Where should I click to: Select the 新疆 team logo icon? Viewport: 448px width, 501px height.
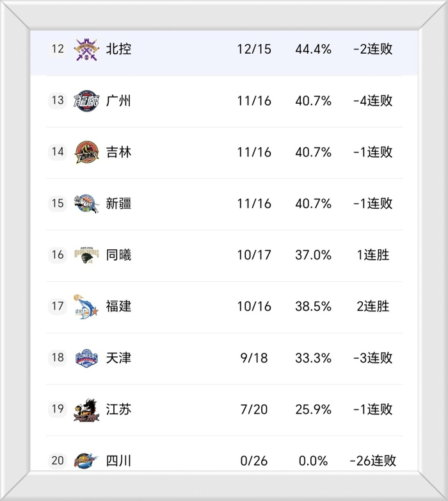tap(86, 203)
